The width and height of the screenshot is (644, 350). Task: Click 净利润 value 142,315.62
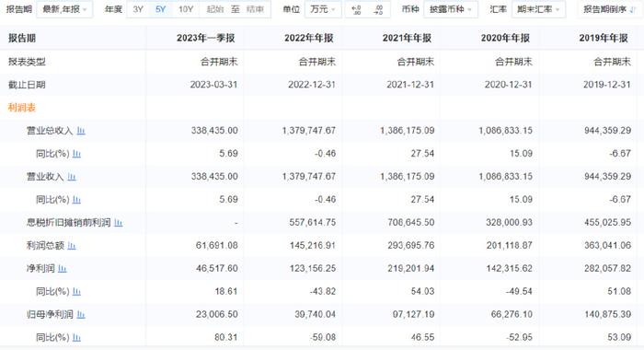[509, 269]
